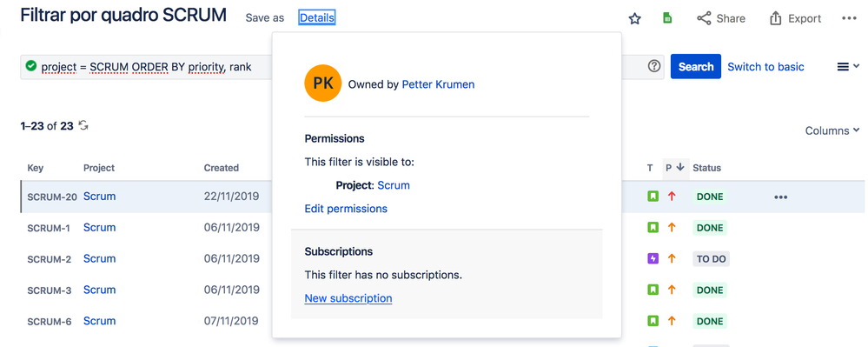Export the search results
The image size is (868, 347).
[x=796, y=18]
